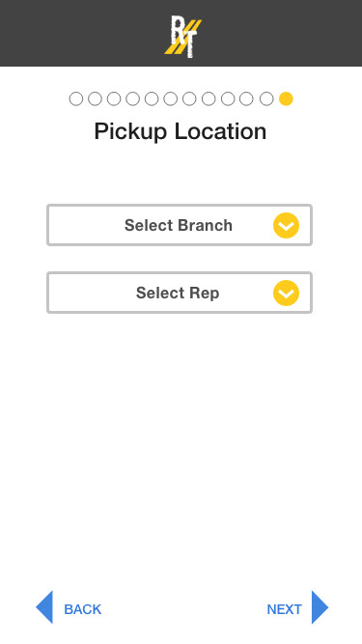Click the yellow chevron on Select Branch
This screenshot has height=644, width=362.
pos(286,225)
